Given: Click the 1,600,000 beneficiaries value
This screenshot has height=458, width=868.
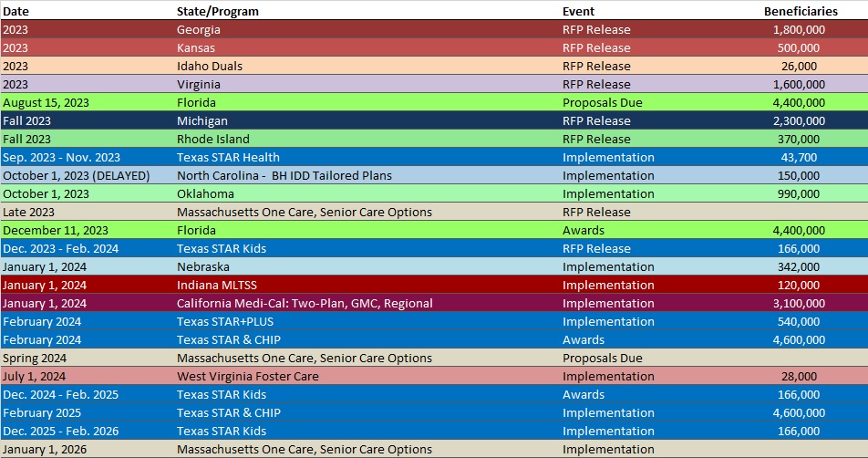Looking at the screenshot, I should point(799,84).
